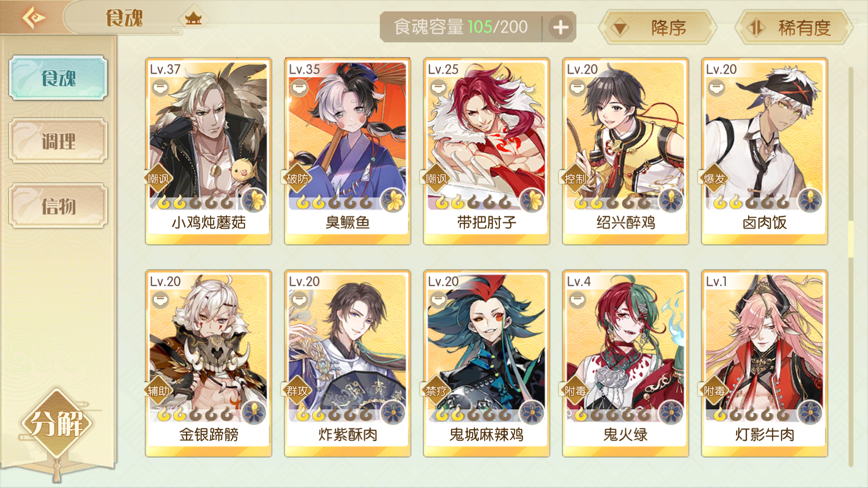
Task: Tap the gold flower emblem on 带把肘子
Action: (533, 200)
